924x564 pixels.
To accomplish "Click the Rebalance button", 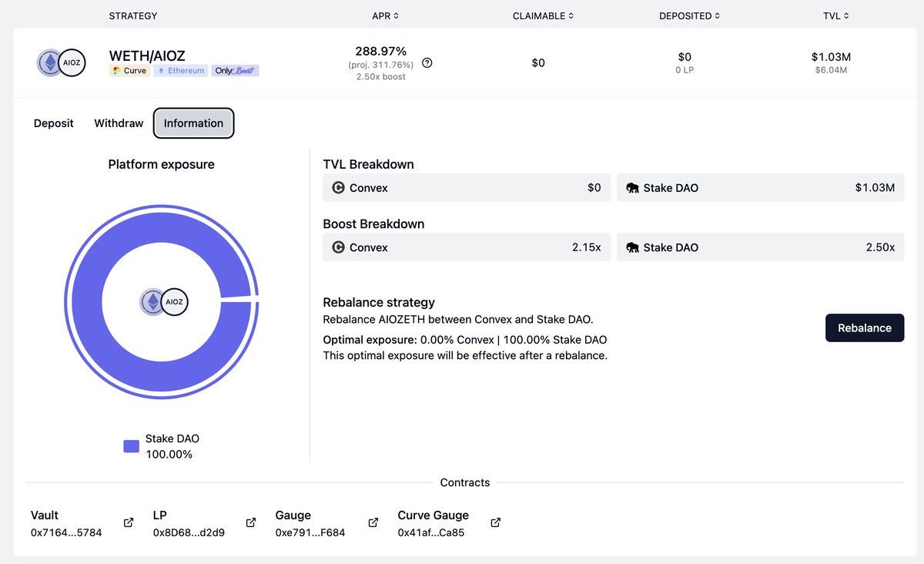I will (865, 327).
